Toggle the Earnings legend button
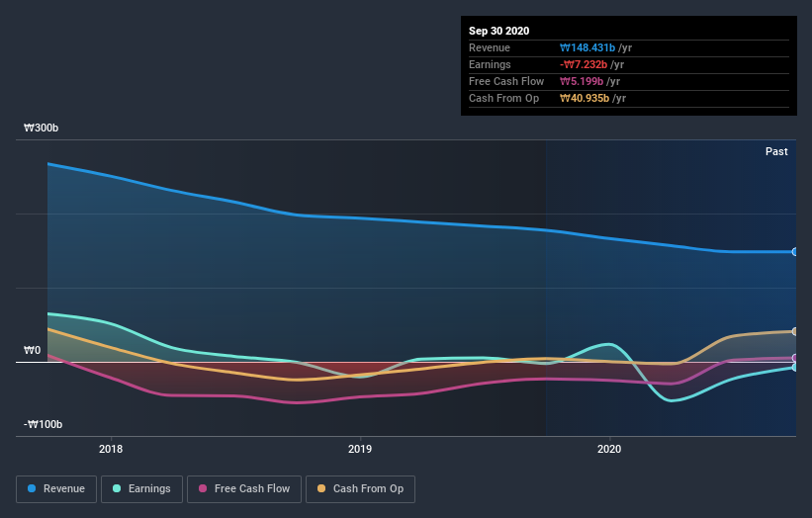This screenshot has height=518, width=812. pyautogui.click(x=141, y=489)
